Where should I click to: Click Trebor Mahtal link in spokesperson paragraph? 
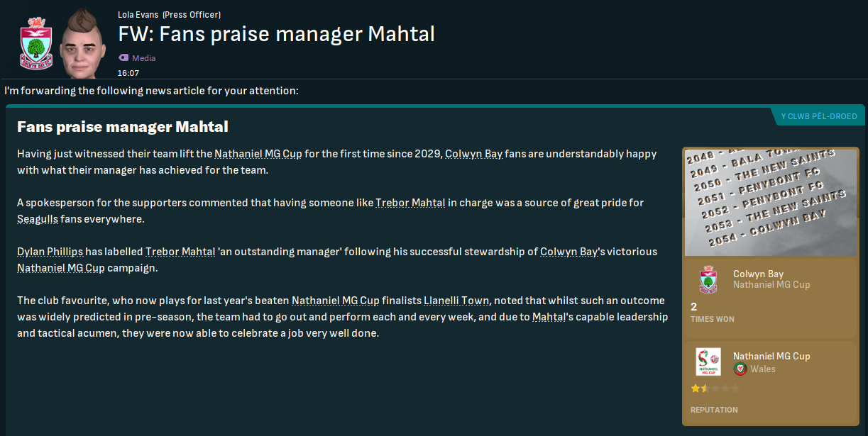coord(410,203)
